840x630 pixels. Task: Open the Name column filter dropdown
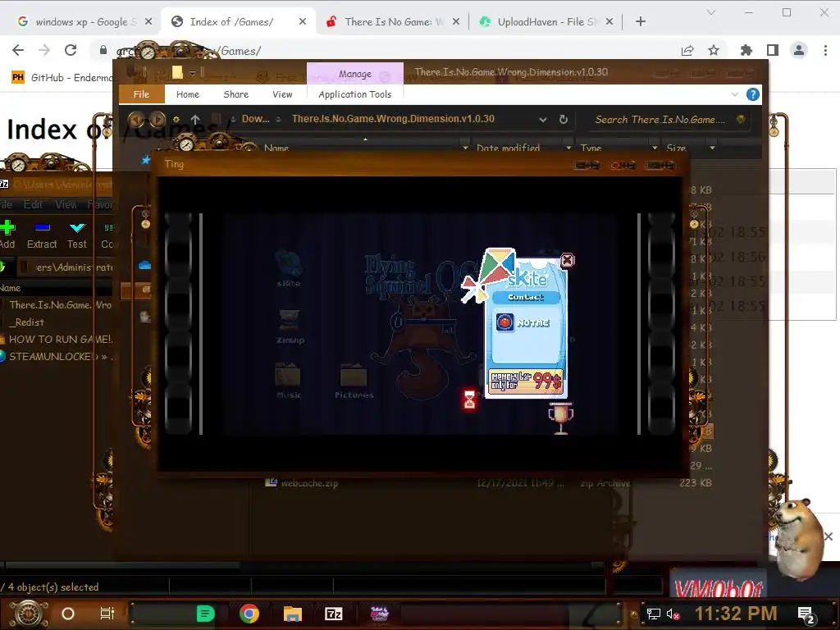coord(465,148)
